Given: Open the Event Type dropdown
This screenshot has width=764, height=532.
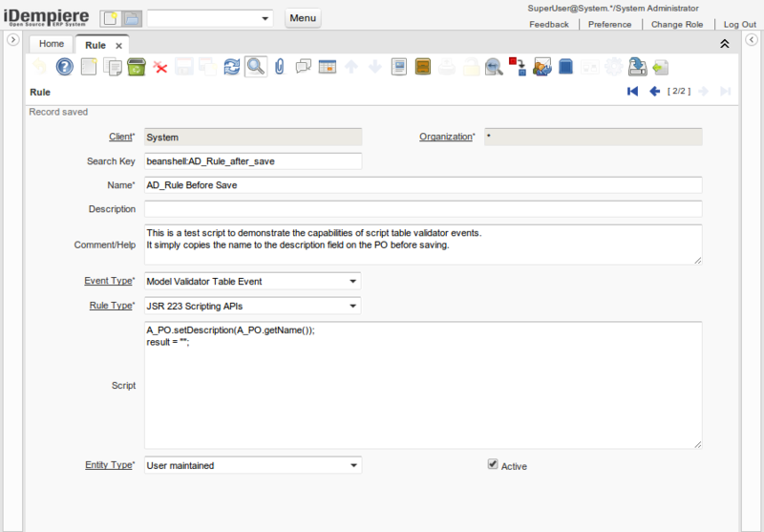Looking at the screenshot, I should [352, 282].
